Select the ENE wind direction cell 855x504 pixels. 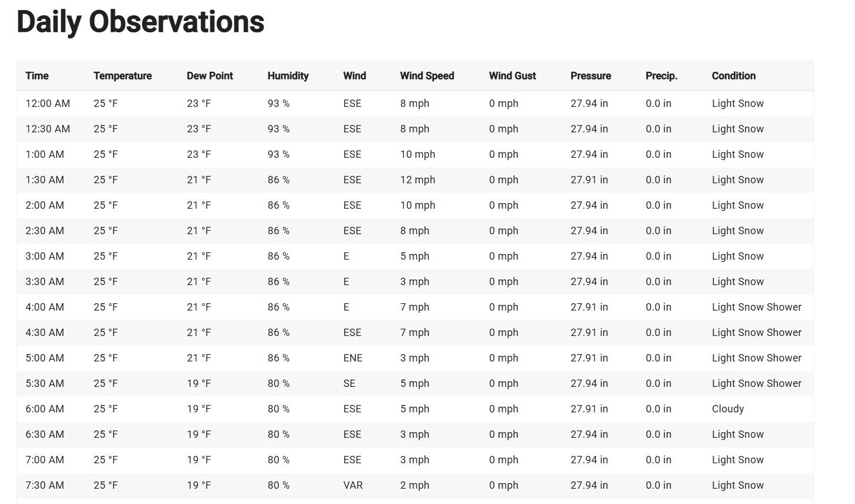coord(353,358)
